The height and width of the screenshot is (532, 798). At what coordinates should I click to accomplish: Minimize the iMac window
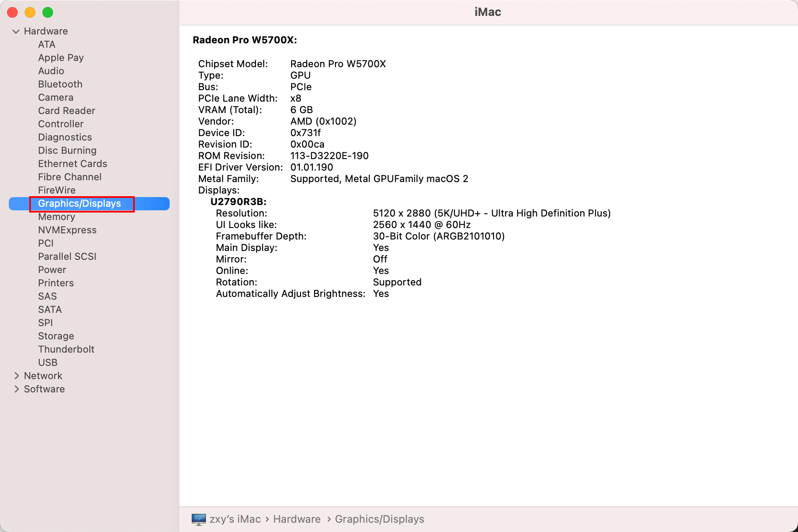pos(30,12)
